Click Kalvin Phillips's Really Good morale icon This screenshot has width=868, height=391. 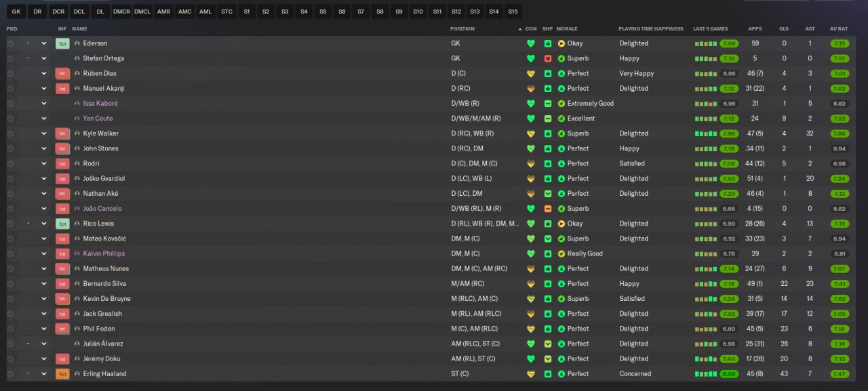pyautogui.click(x=561, y=254)
